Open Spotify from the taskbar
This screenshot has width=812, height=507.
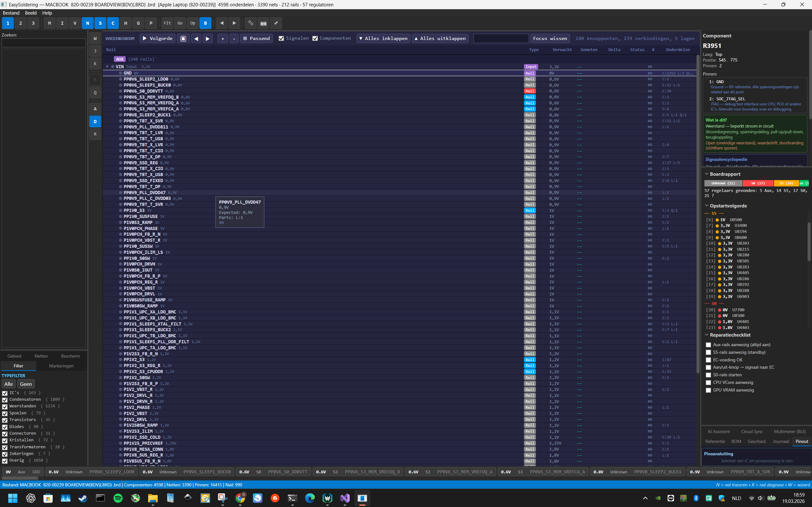pos(118,498)
